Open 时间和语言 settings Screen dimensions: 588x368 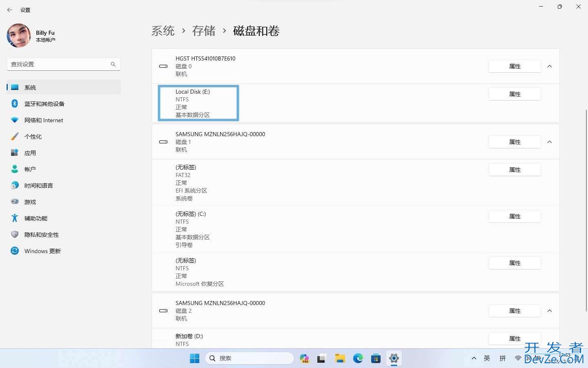click(64, 185)
